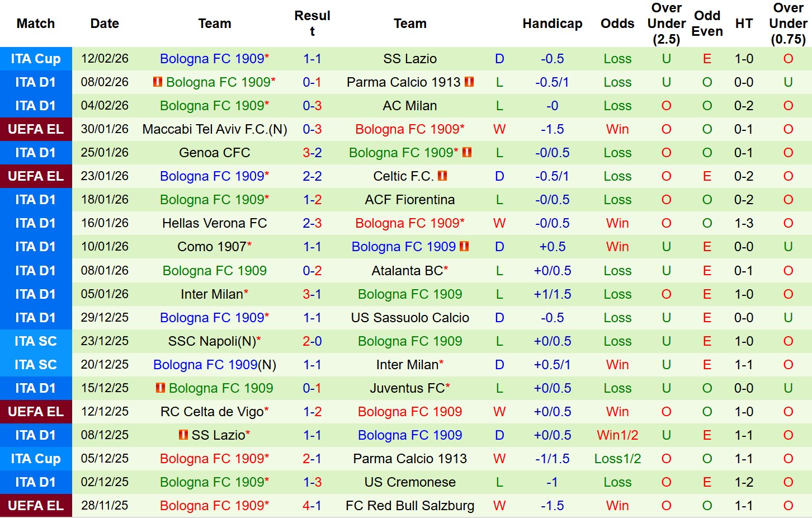Open the Hellas Verona FC team link
This screenshot has height=518, width=812.
214,223
